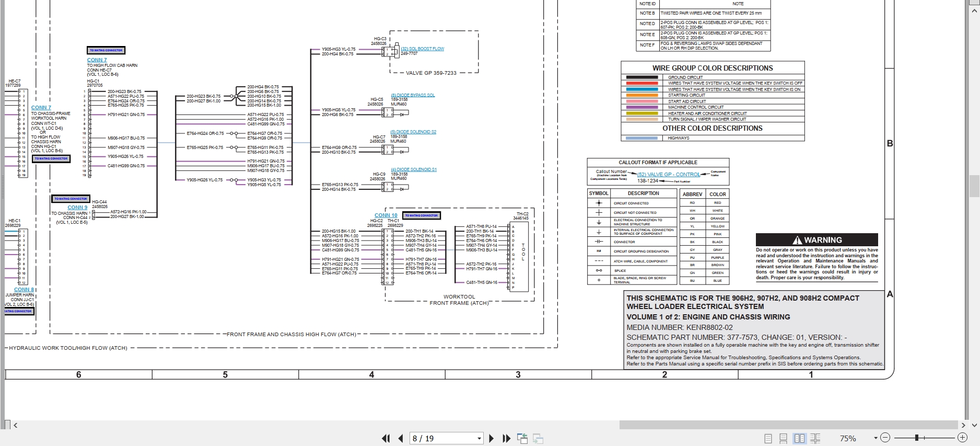Click the MATING CONNECTOR button under CONN 8

point(18,311)
